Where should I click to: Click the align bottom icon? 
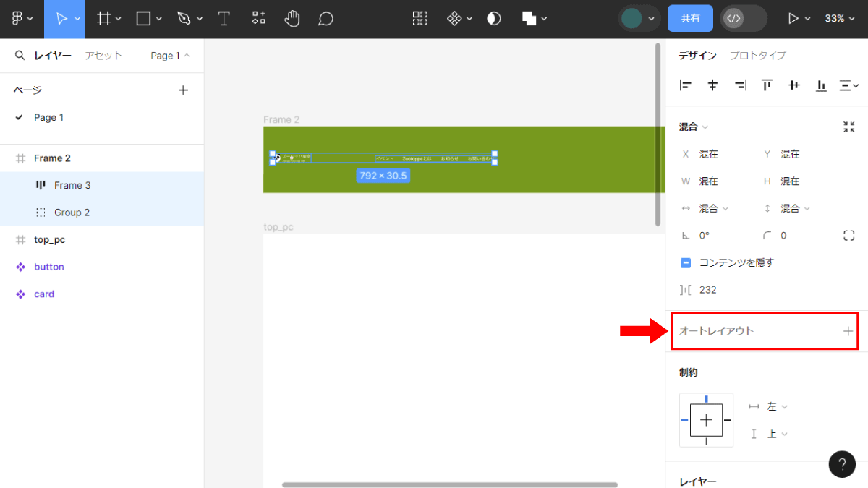(821, 85)
